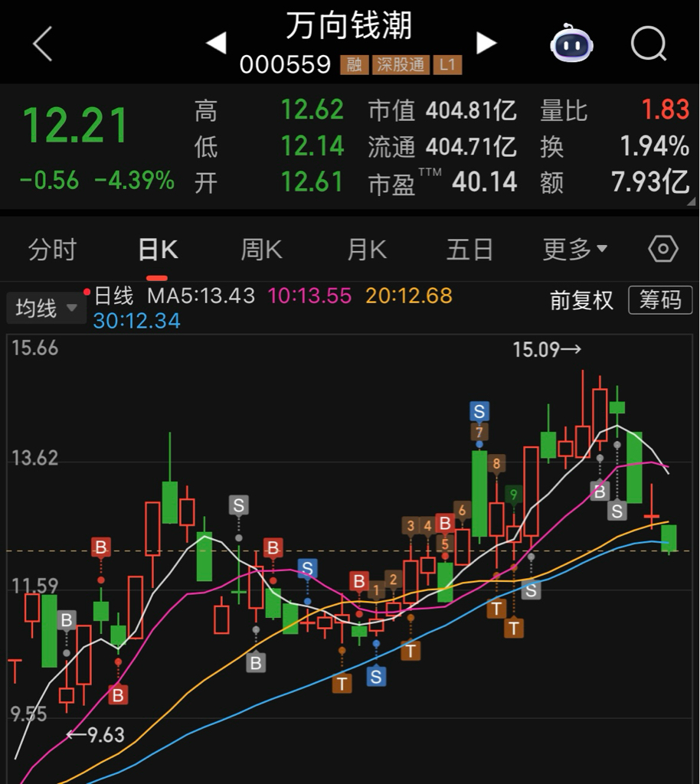Open the 筹码 chip distribution button
700x784 pixels.
[660, 300]
